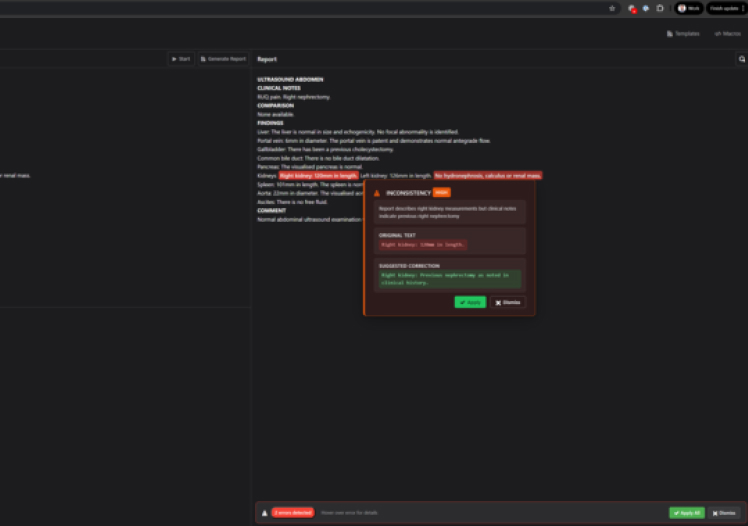Open the Work profile menu
The height and width of the screenshot is (526, 748).
[x=688, y=8]
